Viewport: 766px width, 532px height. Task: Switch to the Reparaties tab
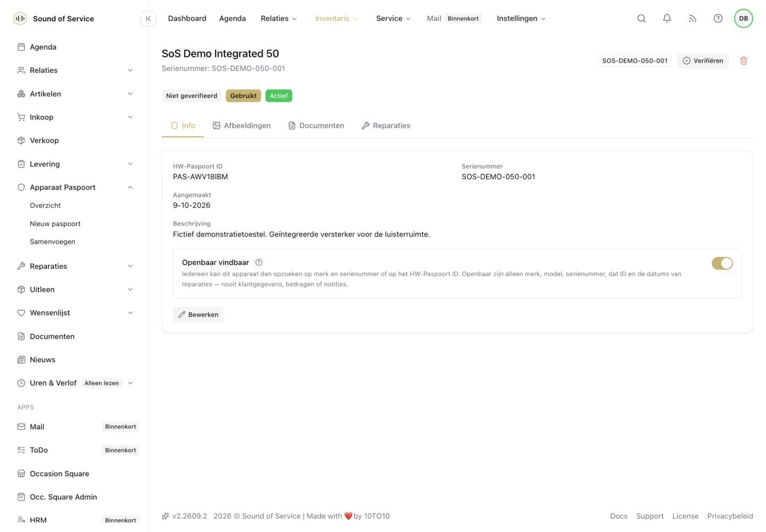pyautogui.click(x=386, y=126)
